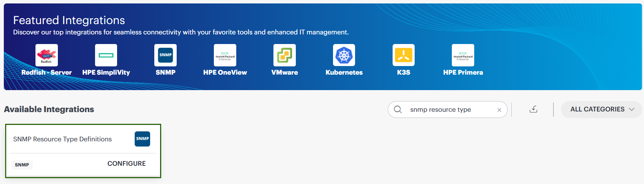Click the Kubernetes label text

[x=344, y=73]
